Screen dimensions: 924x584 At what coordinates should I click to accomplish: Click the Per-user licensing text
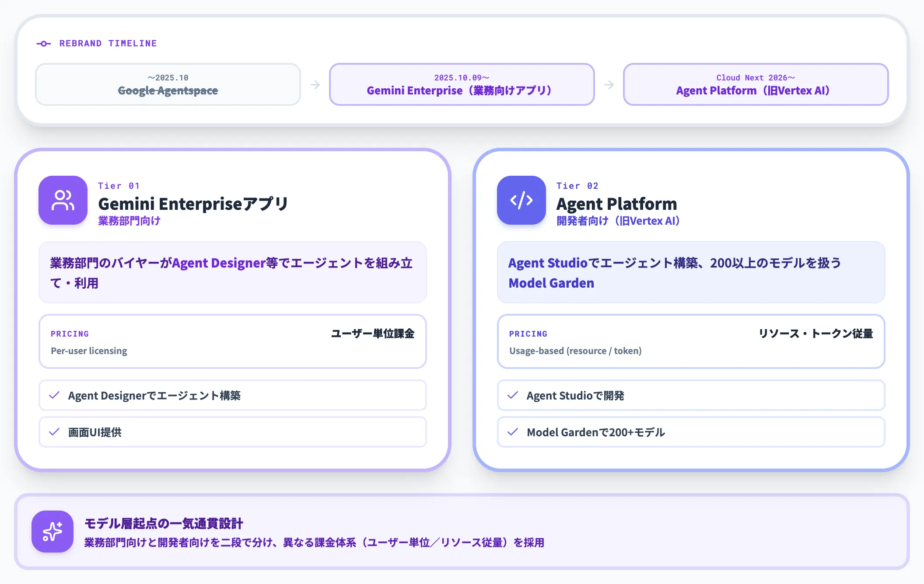89,351
